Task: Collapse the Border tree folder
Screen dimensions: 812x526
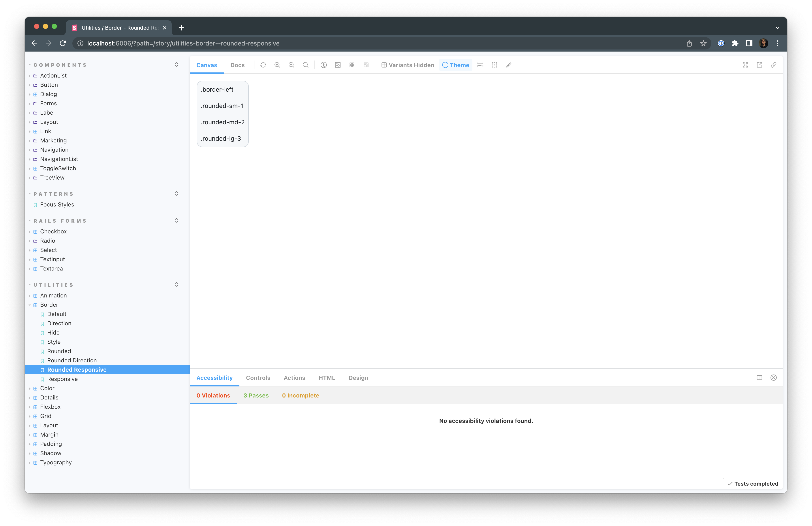Action: 49,305
